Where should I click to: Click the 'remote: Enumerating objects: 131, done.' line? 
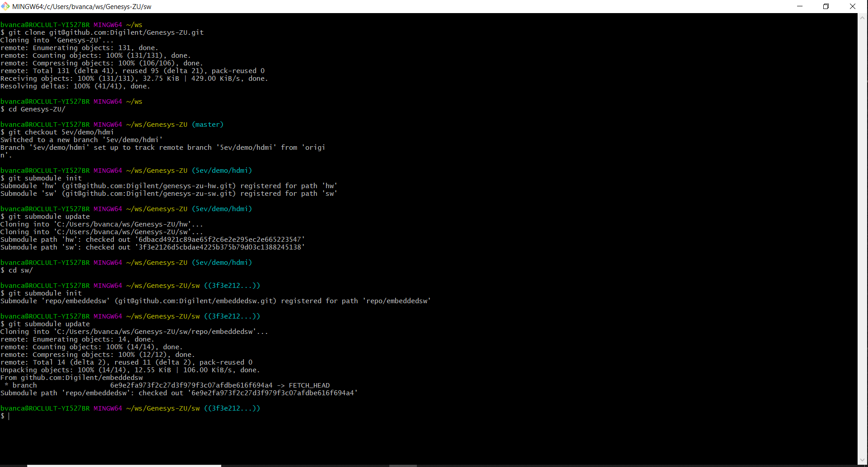(x=79, y=48)
